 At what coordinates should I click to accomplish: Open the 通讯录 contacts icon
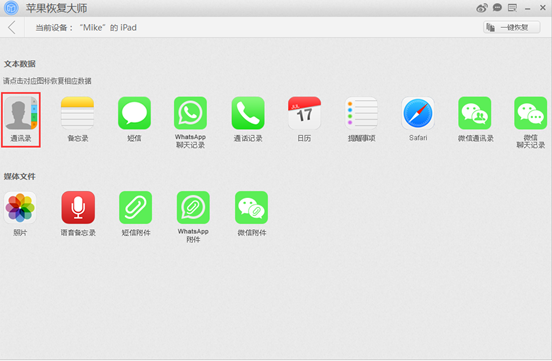click(21, 113)
